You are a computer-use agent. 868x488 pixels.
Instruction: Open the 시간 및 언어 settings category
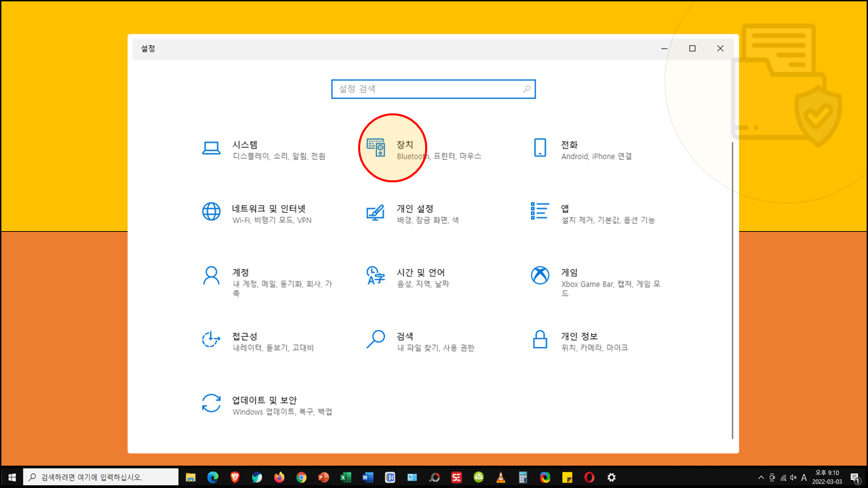[407, 277]
